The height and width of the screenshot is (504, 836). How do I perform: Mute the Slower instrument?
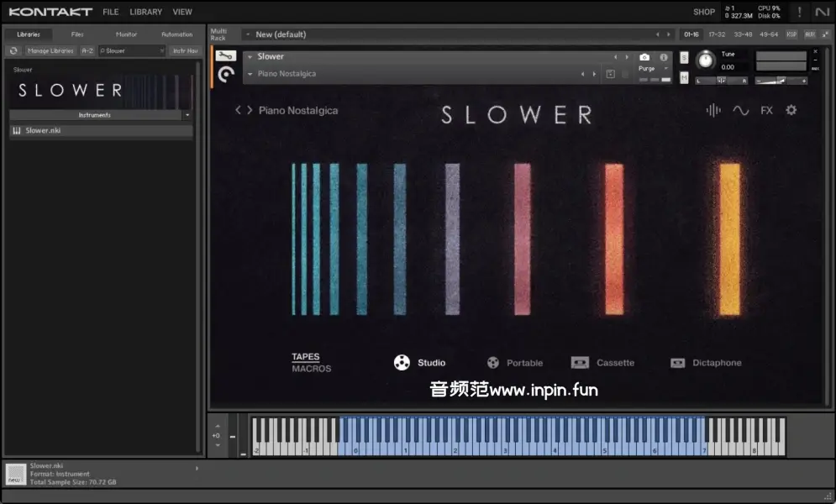(x=684, y=78)
